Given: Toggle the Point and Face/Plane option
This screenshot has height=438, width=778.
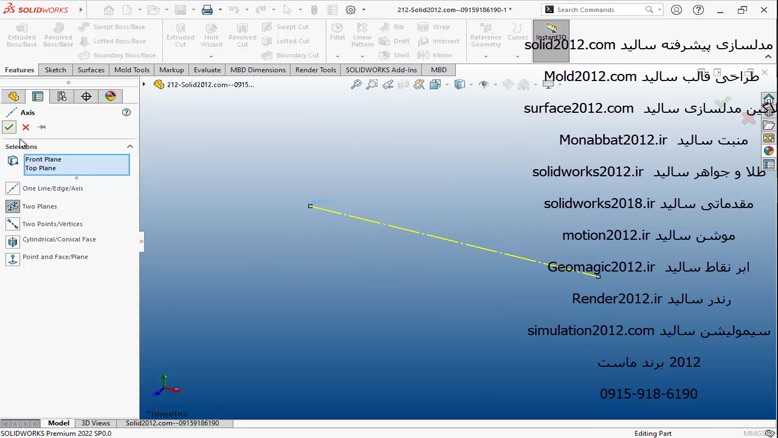Looking at the screenshot, I should [12, 258].
